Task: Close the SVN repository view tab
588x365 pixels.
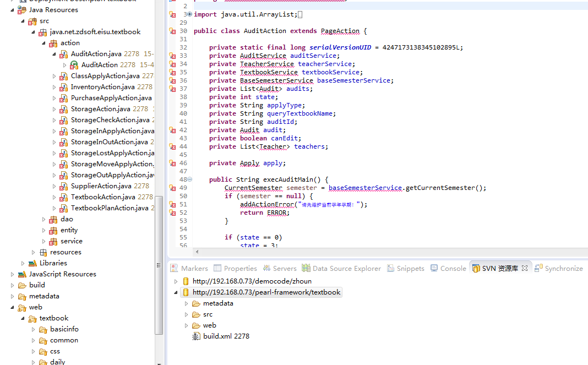Action: pos(525,268)
